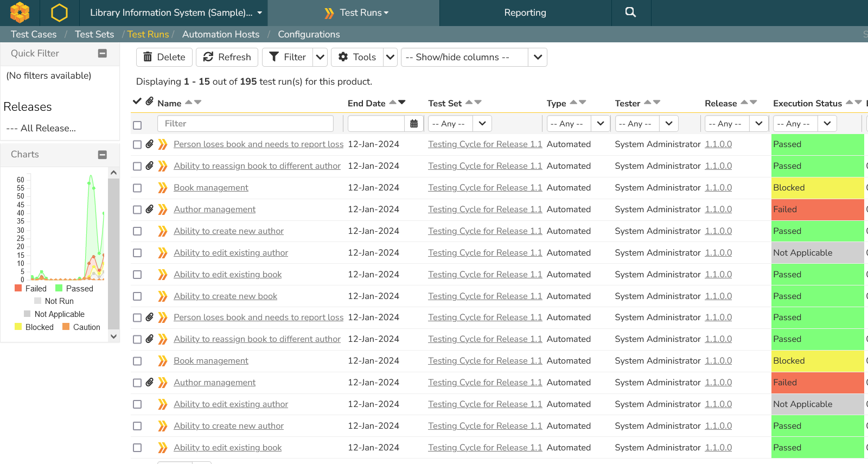Open release 1.1.0.0 link in first row
Screen dimensions: 868x464
718,144
